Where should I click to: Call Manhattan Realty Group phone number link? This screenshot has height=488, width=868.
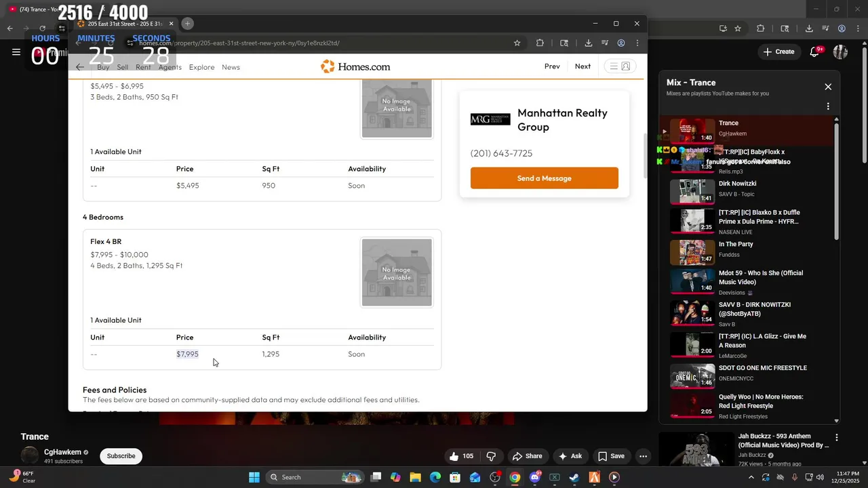pos(501,153)
